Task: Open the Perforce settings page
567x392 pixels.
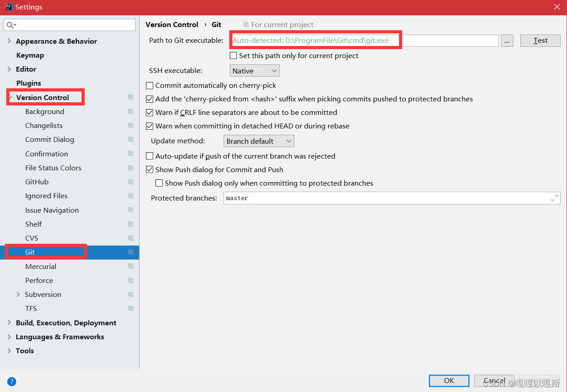Action: point(39,280)
